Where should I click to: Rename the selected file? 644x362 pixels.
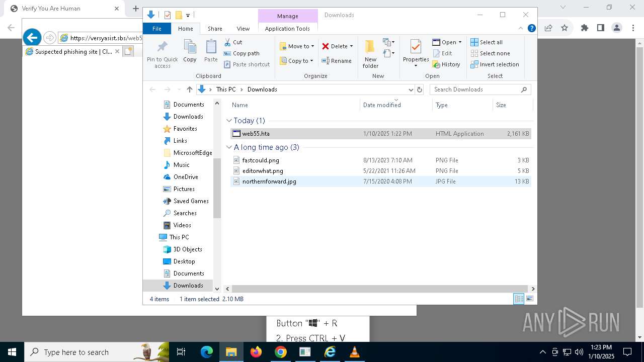pos(337,61)
